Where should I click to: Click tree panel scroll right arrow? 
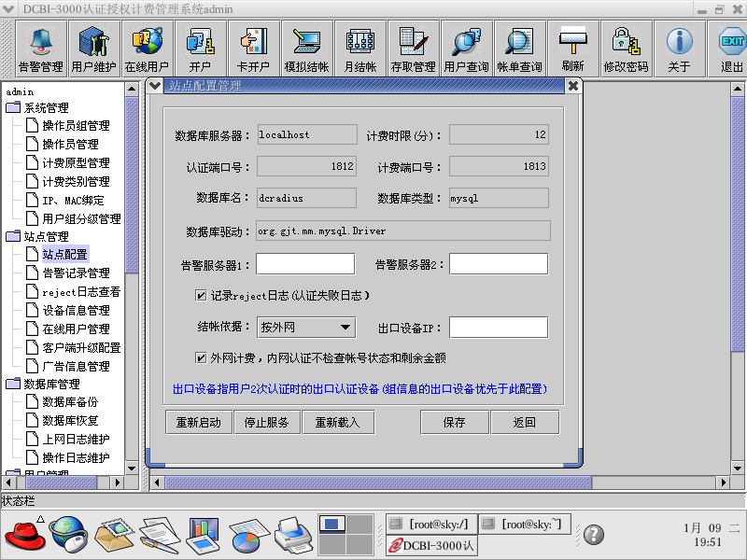(x=118, y=483)
